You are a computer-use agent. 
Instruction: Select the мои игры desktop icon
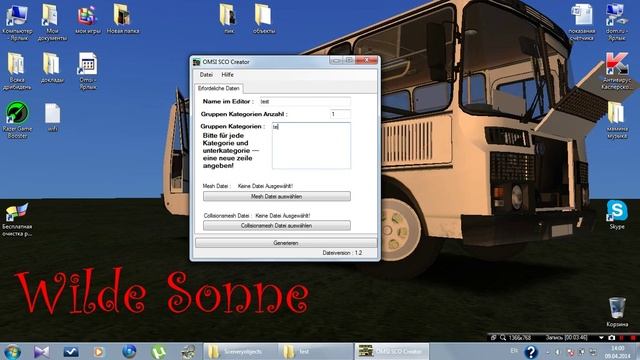coord(87,19)
